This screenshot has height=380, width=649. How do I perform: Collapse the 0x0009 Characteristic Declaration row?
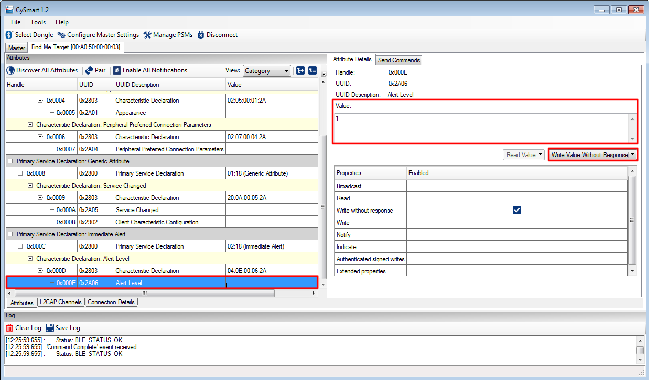click(41, 197)
